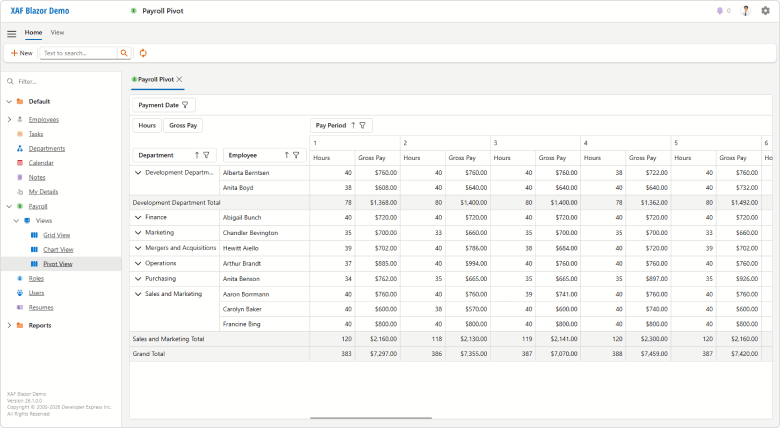Open the Departments link

[x=47, y=148]
